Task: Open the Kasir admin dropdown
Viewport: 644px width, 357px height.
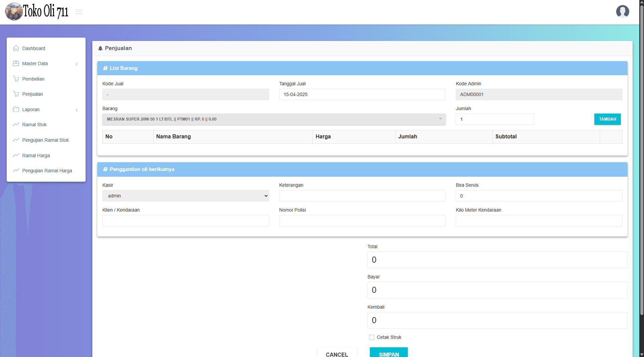Action: click(x=186, y=196)
